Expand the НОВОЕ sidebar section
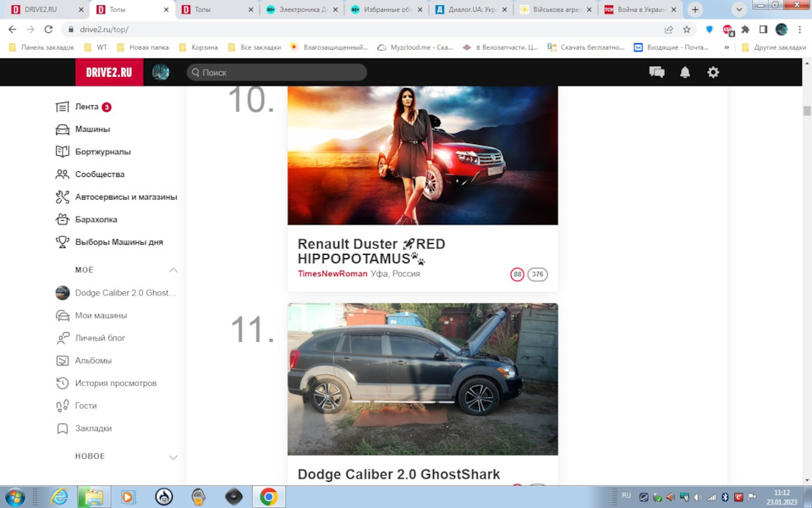The image size is (812, 508). click(173, 456)
